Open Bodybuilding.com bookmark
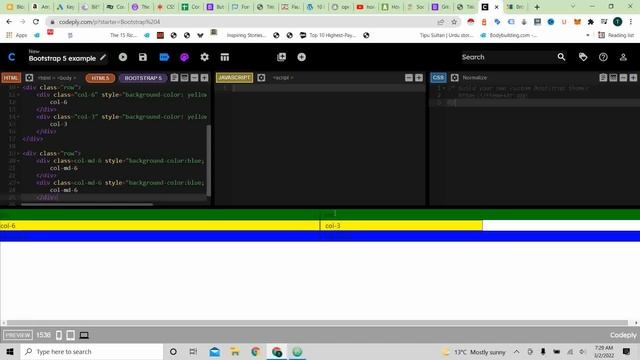The height and width of the screenshot is (360, 640). (508, 35)
